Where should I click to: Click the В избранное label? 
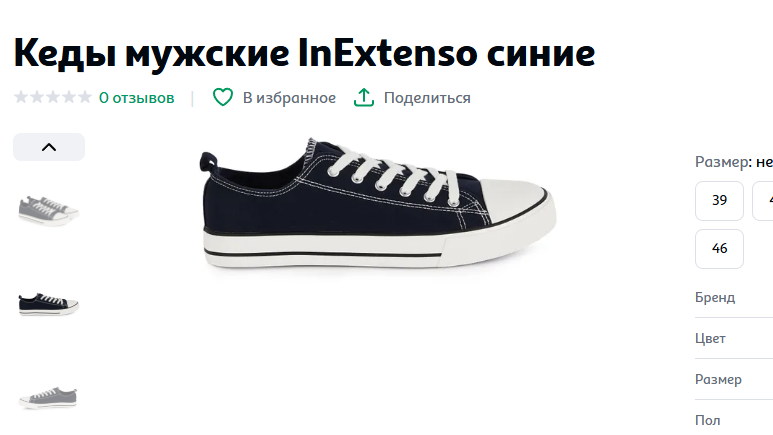(x=289, y=98)
